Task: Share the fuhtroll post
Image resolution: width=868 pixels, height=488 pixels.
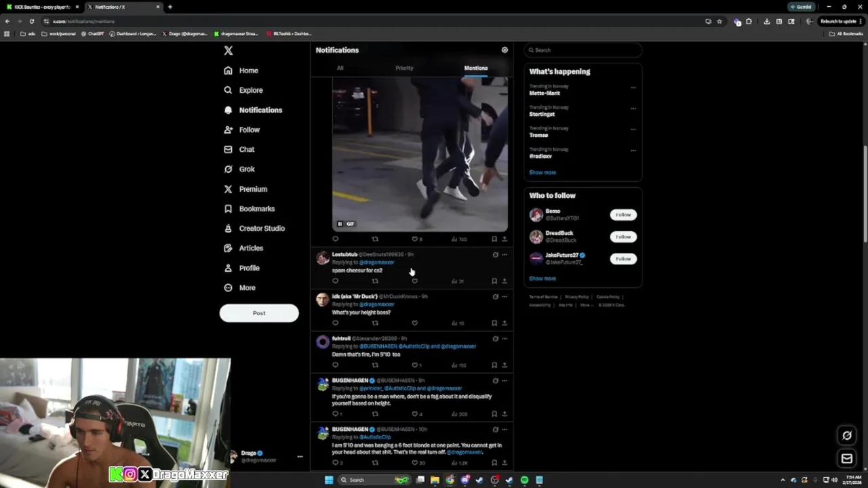Action: (x=505, y=365)
